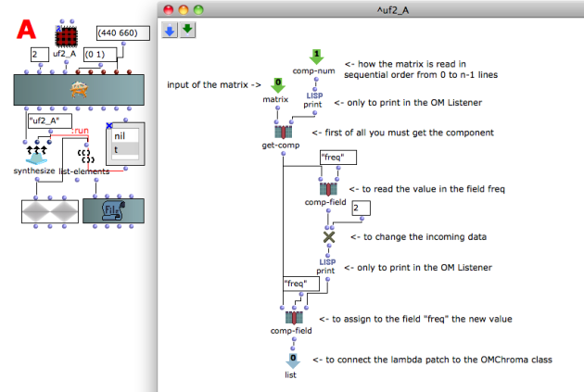Click the blue X lock on selector box

pos(109,125)
